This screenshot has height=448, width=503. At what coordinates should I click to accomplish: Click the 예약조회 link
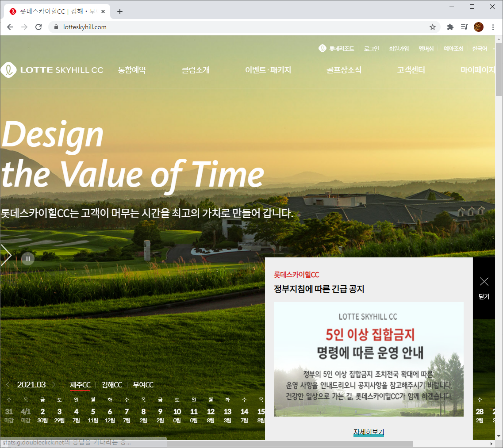point(453,49)
